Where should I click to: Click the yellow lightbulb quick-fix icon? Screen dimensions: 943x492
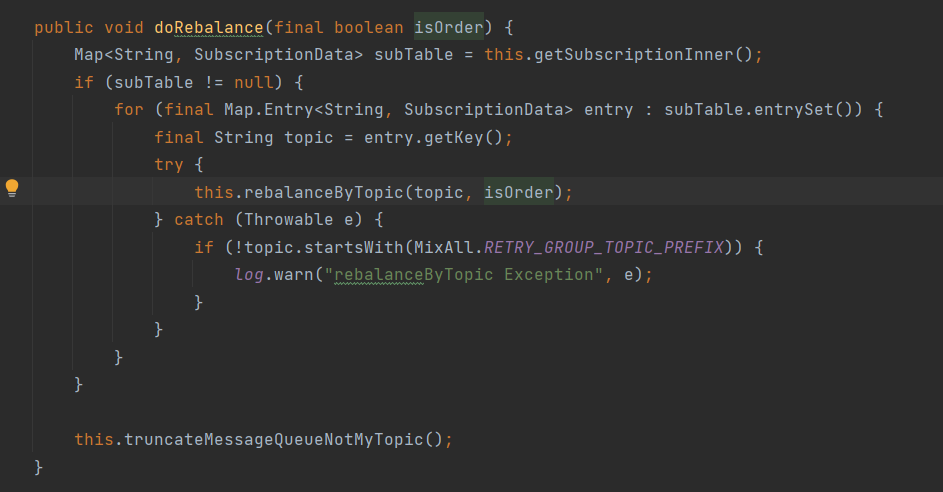(12, 187)
